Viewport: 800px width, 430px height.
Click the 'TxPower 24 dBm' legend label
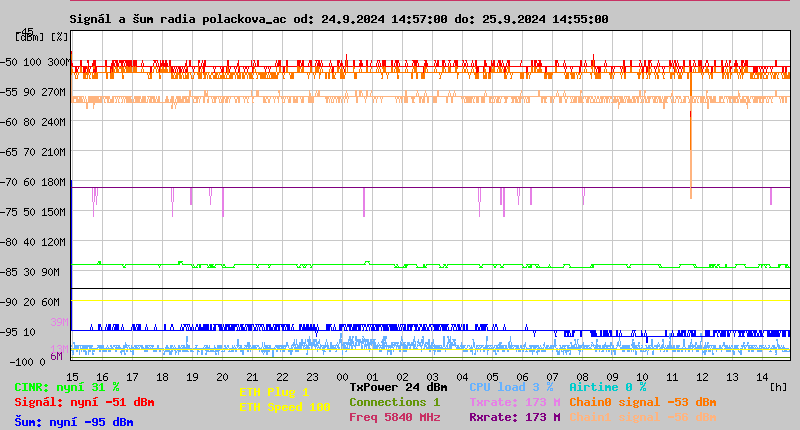click(398, 387)
